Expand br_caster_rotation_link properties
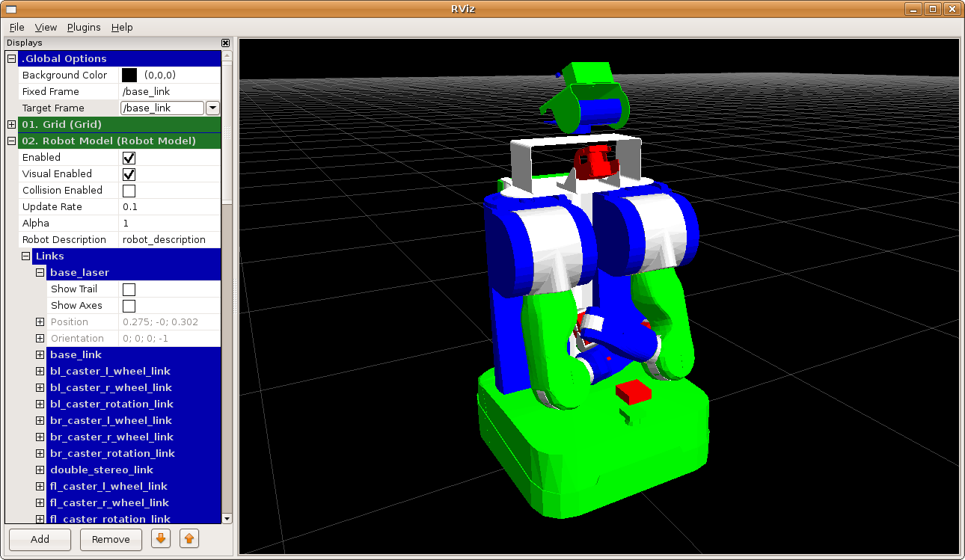The image size is (965, 560). click(x=40, y=453)
